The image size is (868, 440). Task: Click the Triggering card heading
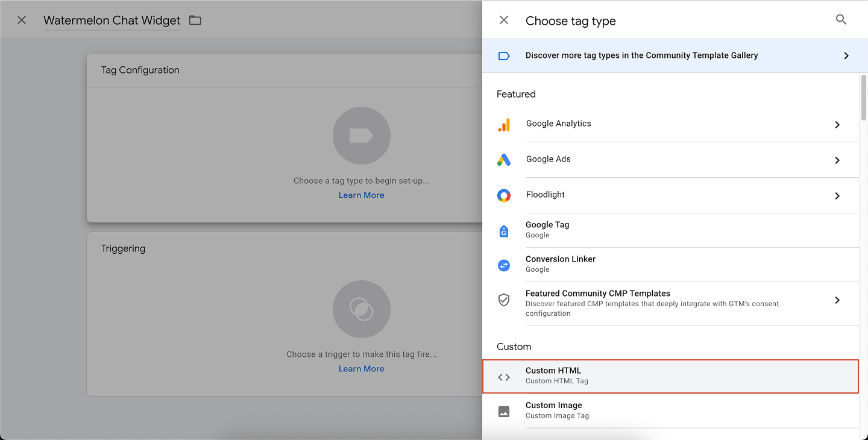click(x=124, y=249)
